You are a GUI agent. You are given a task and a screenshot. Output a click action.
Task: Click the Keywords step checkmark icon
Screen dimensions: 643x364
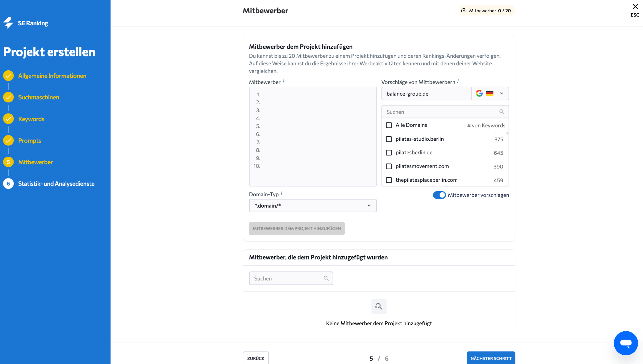[x=8, y=119]
